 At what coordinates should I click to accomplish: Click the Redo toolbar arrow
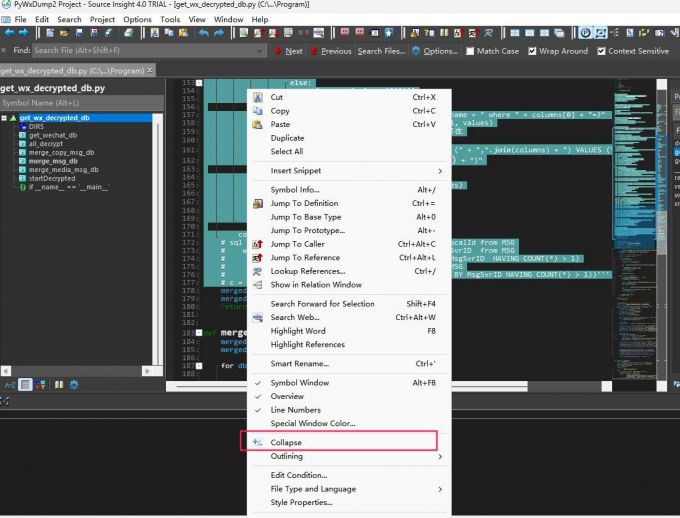(219, 33)
